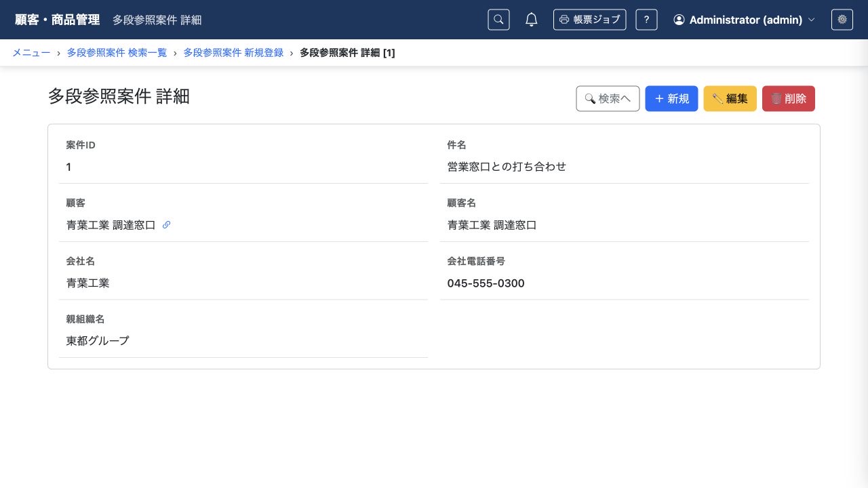Open the help question mark button
Image resolution: width=868 pixels, height=488 pixels.
point(646,20)
